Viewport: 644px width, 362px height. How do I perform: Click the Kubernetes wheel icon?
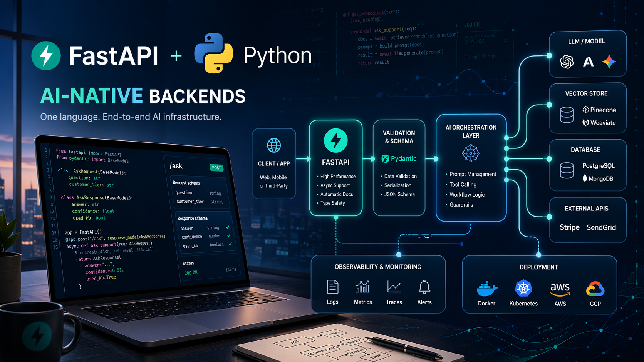click(x=523, y=288)
